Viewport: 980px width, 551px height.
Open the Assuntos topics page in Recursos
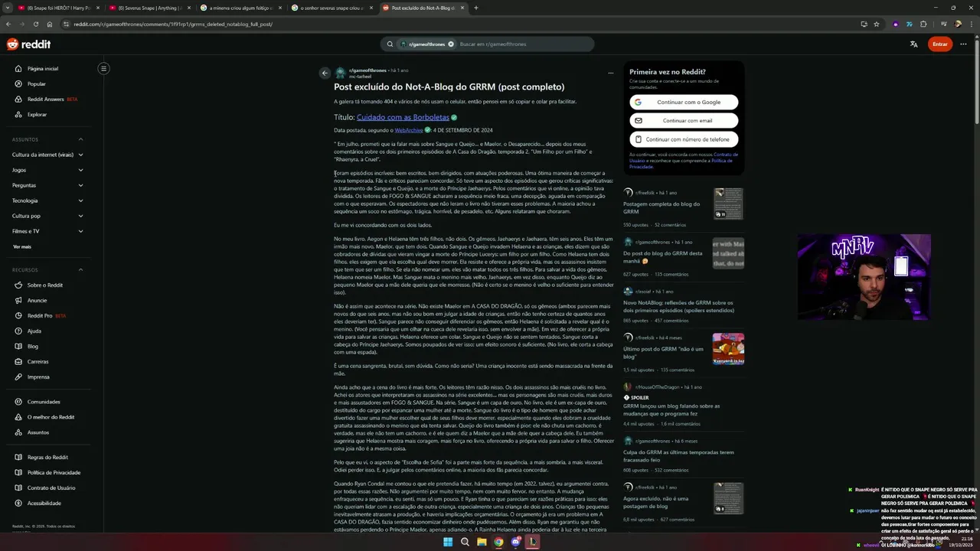pyautogui.click(x=38, y=432)
